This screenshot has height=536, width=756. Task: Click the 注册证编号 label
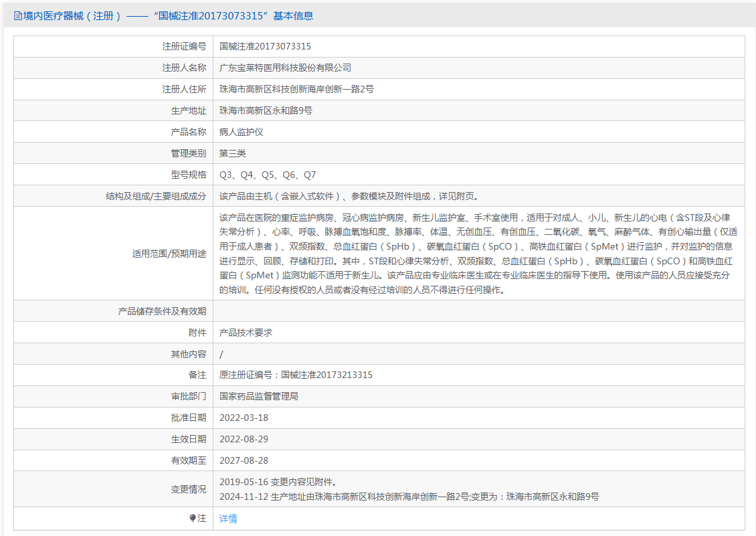tap(184, 46)
